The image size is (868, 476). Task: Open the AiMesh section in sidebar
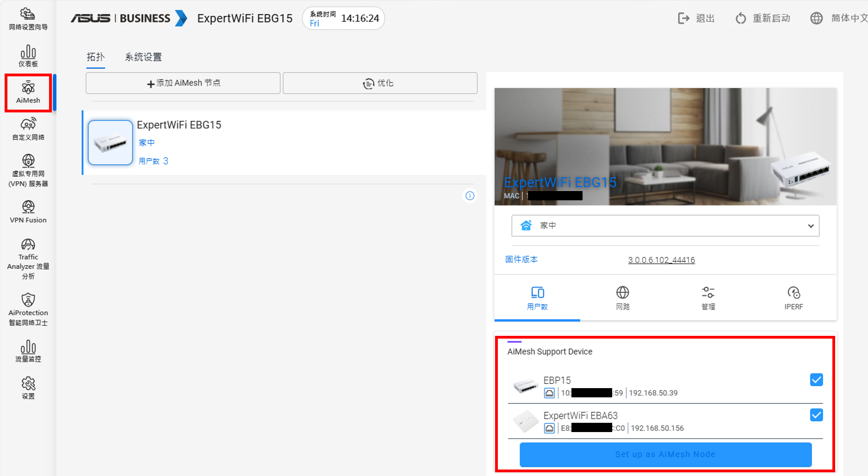(28, 93)
